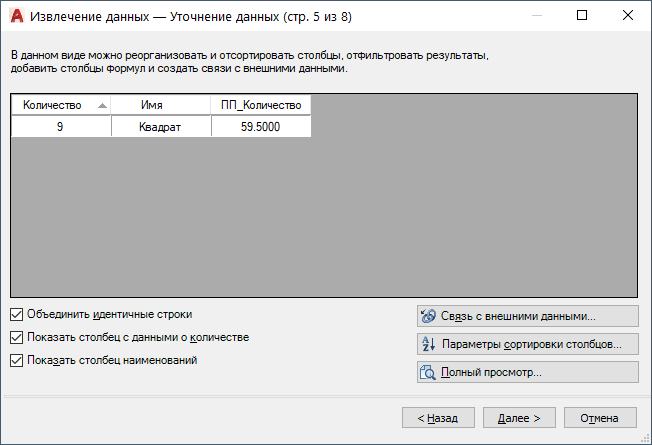
Task: Proceed with the Далее button
Action: click(519, 418)
